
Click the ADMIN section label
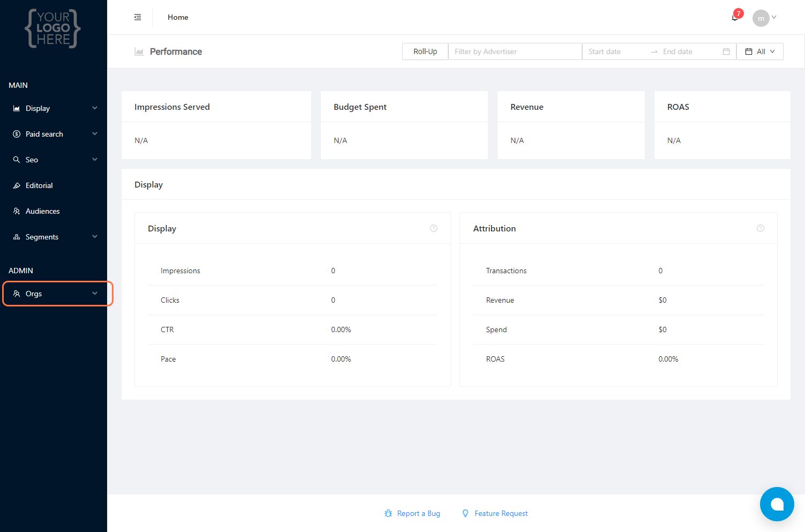(21, 271)
